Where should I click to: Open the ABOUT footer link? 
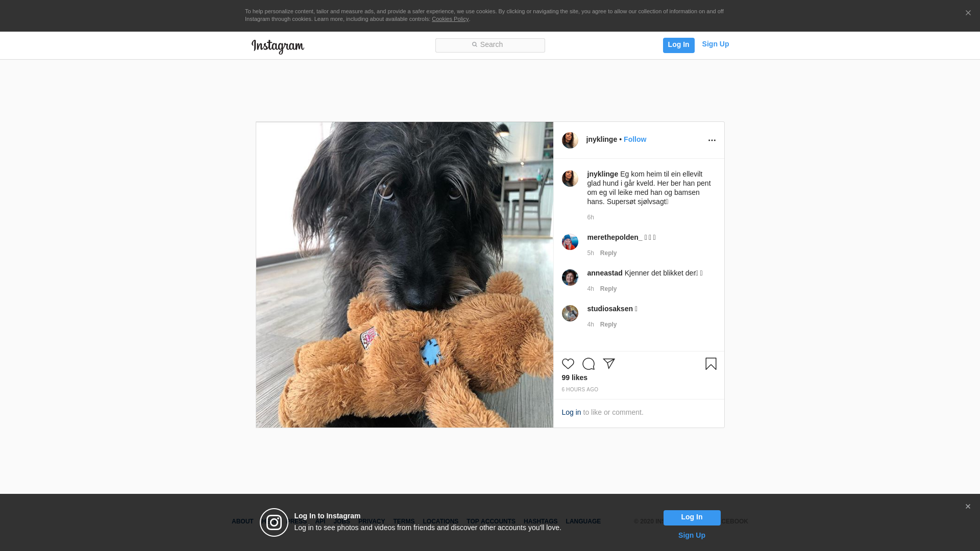(242, 521)
